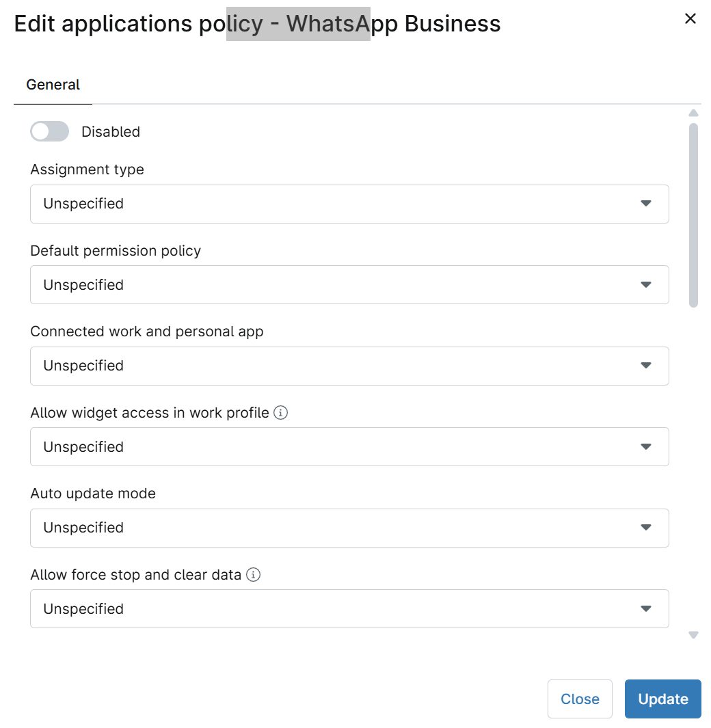Viewport: 711px width, 728px height.
Task: Click info icon beside Allow force stop
Action: click(x=253, y=575)
